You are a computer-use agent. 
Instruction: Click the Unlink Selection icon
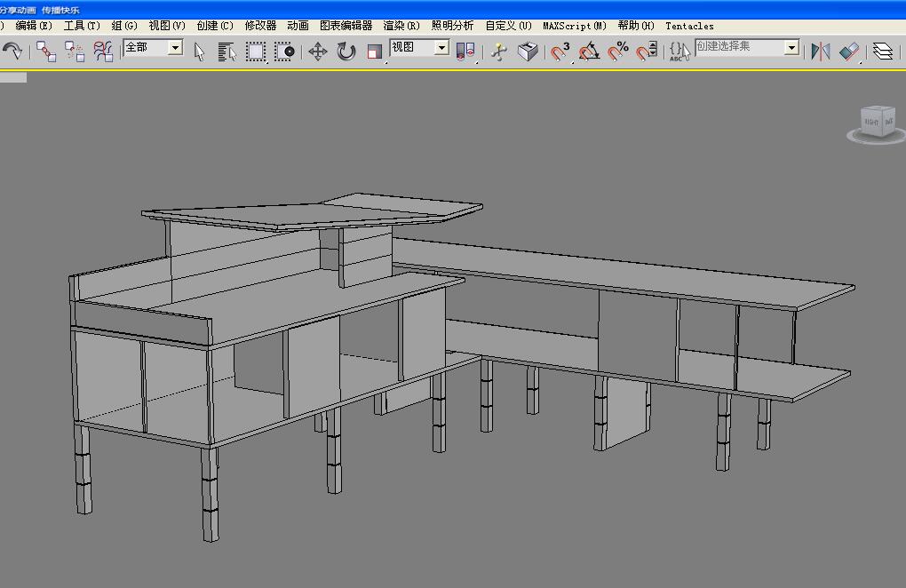75,51
